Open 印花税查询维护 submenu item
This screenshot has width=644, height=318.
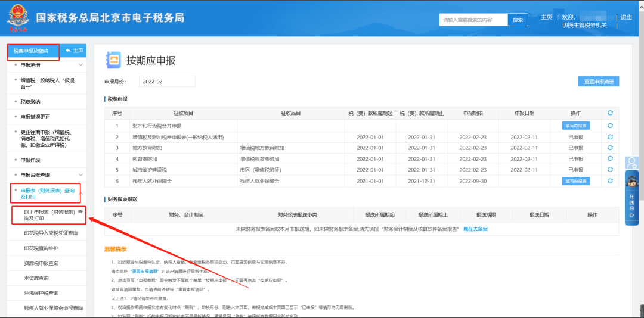pos(41,248)
